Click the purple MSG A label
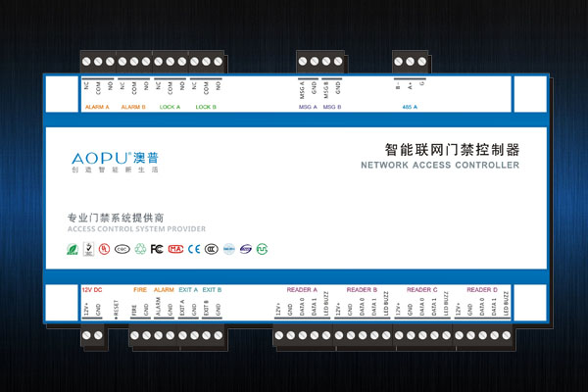 (308, 107)
